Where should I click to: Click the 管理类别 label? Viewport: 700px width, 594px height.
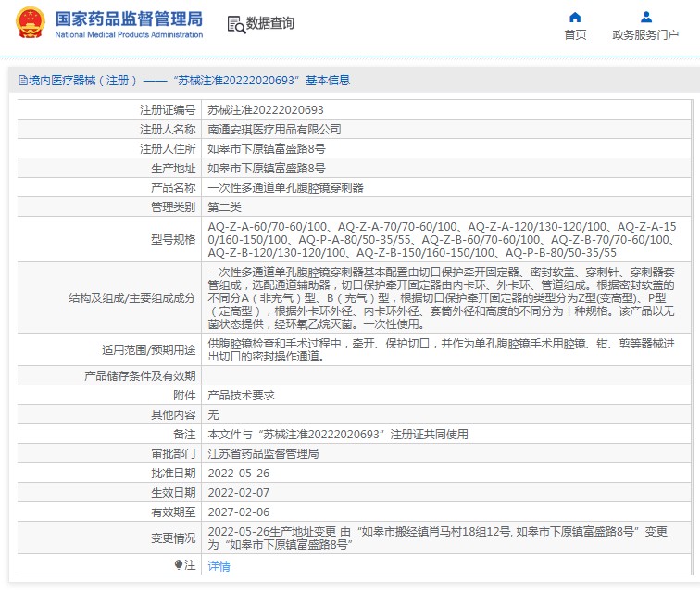tap(173, 208)
